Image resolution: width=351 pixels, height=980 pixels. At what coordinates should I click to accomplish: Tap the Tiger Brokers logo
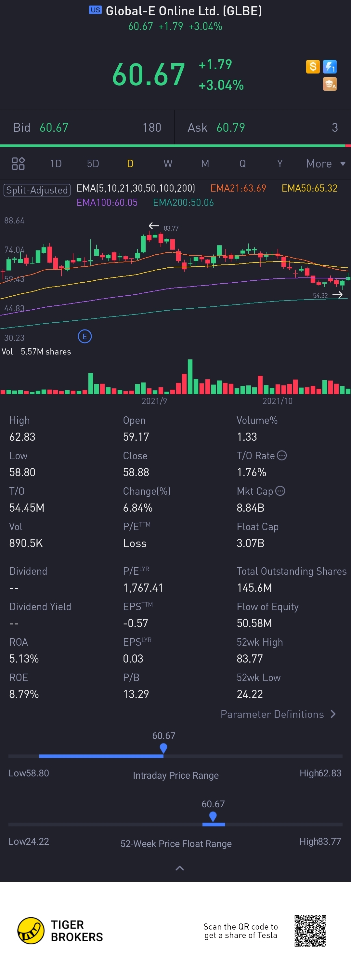[x=60, y=931]
